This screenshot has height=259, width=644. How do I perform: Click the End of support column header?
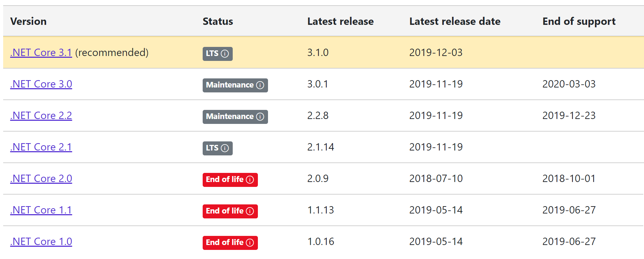[579, 21]
